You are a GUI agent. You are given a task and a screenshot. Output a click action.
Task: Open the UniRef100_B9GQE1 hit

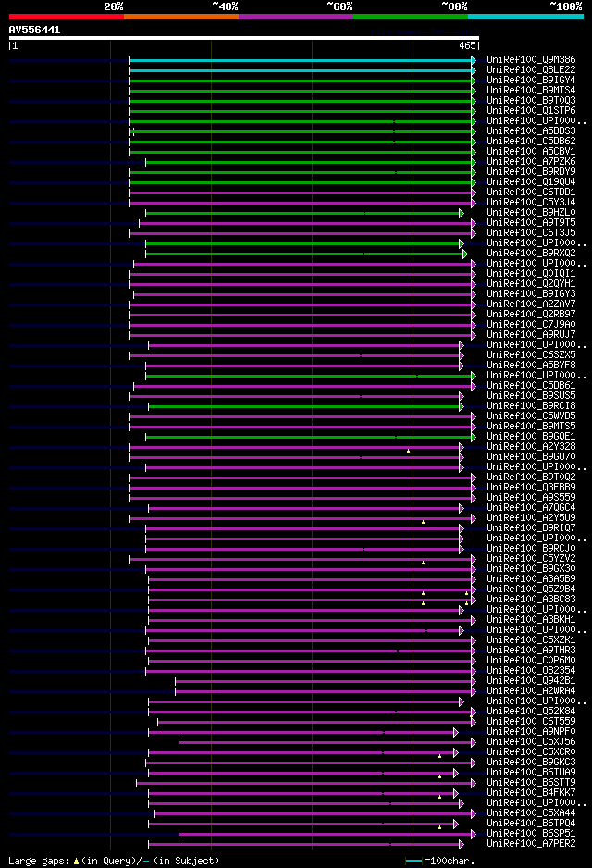(531, 436)
